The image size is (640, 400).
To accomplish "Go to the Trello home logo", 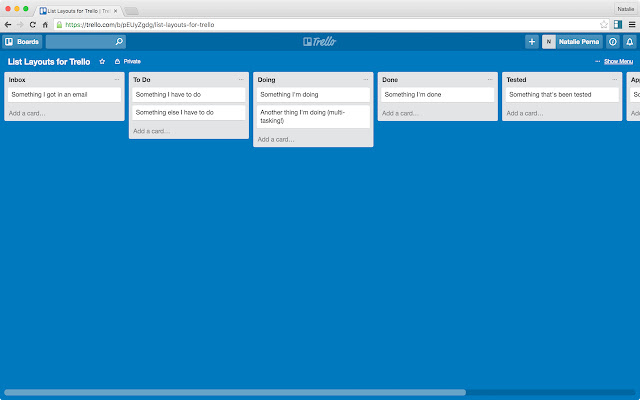I will click(320, 42).
